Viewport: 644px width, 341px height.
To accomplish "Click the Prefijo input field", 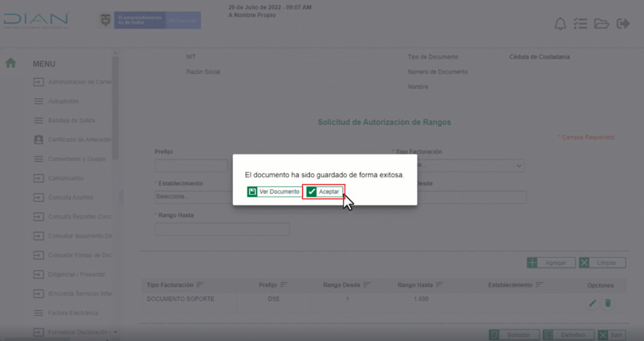I will [x=191, y=165].
